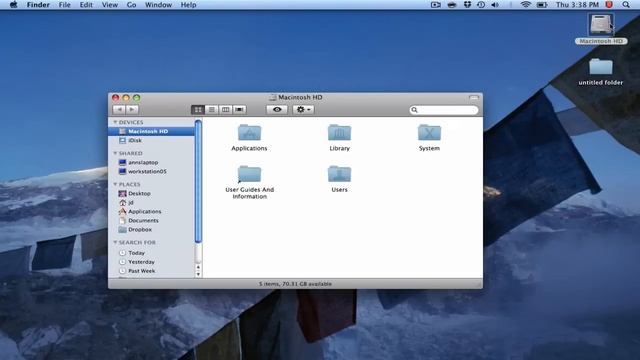The height and width of the screenshot is (360, 640).
Task: Go back with the left arrow button
Action: click(x=119, y=109)
